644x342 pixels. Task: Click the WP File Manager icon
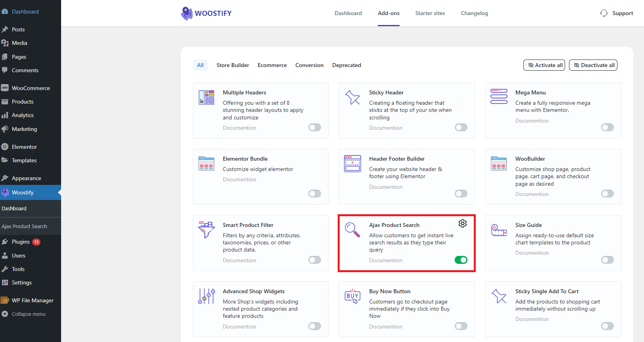pyautogui.click(x=5, y=300)
